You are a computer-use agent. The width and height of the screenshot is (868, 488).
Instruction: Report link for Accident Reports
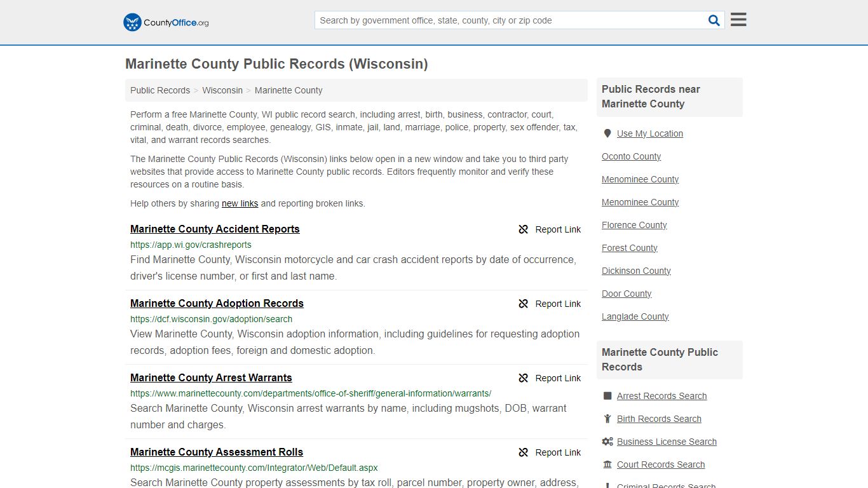(558, 229)
